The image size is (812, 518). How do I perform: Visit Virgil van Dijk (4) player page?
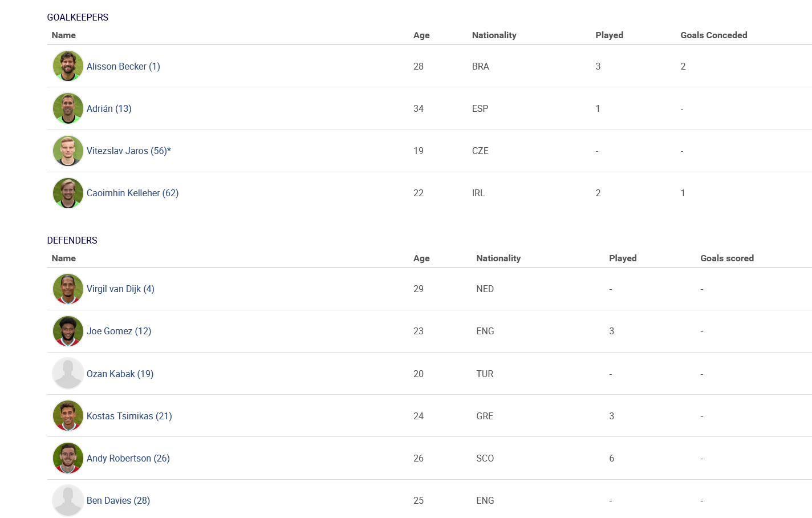click(x=120, y=289)
